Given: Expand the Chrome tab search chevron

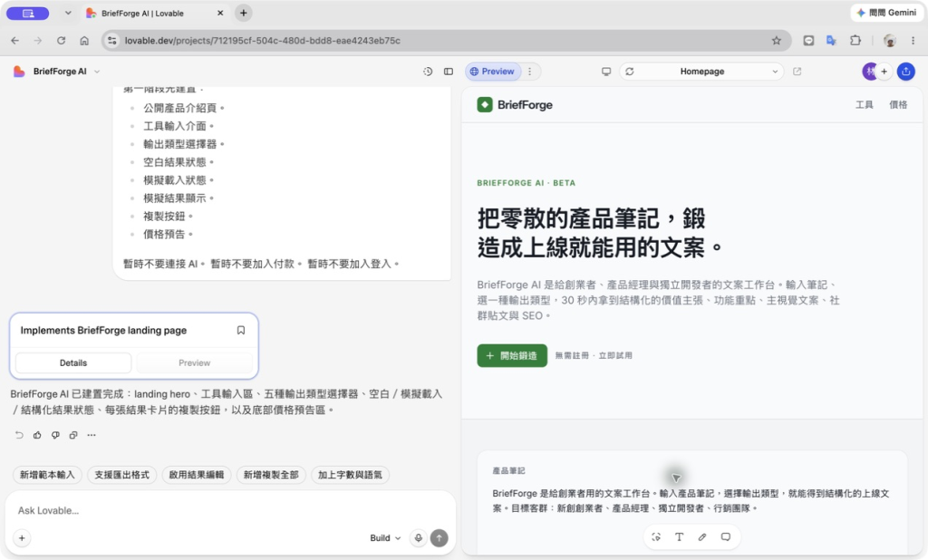Looking at the screenshot, I should [x=68, y=13].
